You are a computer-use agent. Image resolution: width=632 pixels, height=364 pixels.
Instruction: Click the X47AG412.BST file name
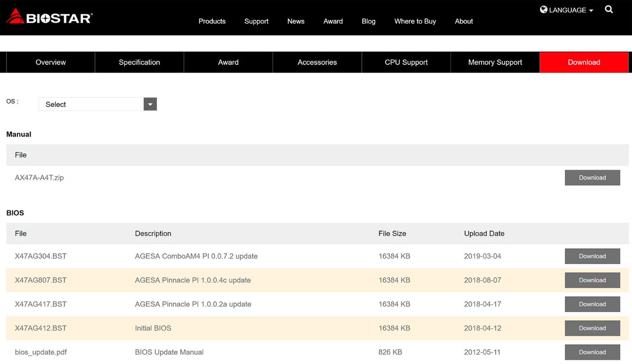click(x=40, y=328)
